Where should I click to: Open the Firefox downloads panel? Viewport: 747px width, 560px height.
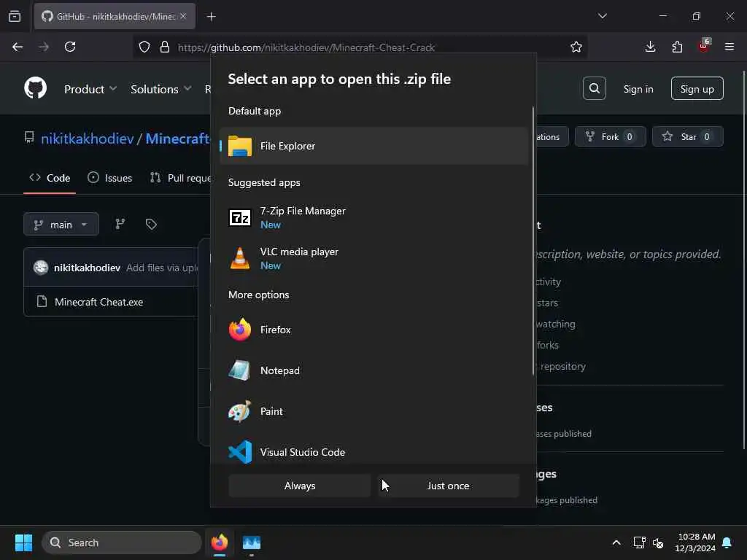[x=650, y=47]
